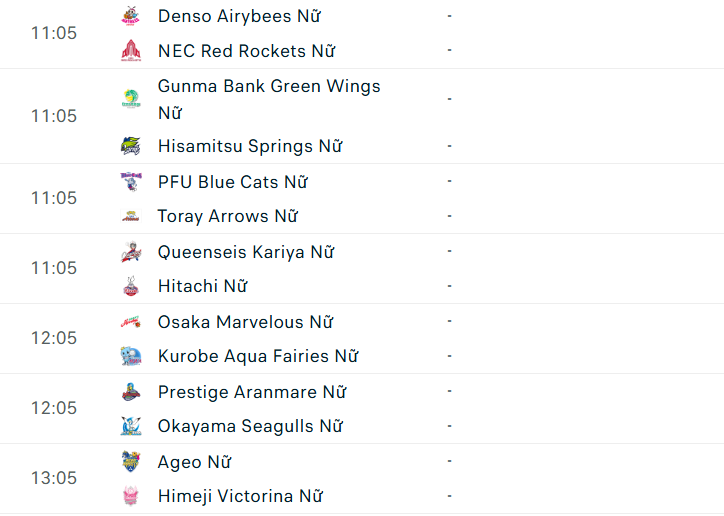The width and height of the screenshot is (724, 516).
Task: Click the Ageo team logo
Action: tap(131, 462)
